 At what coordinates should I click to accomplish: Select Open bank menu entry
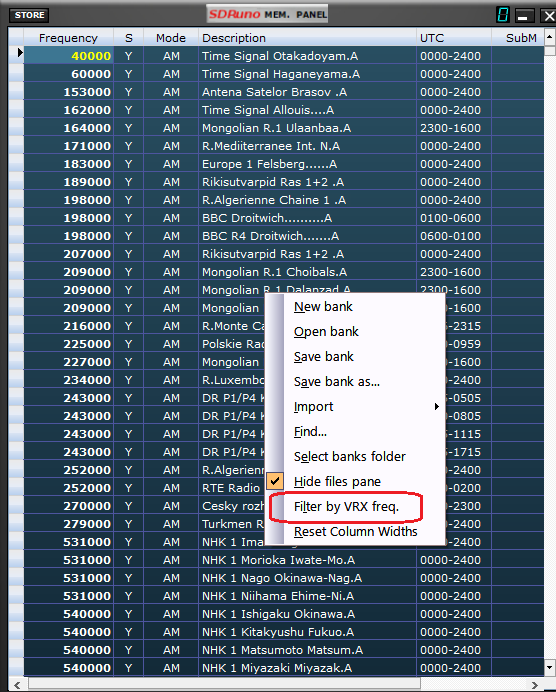point(326,332)
